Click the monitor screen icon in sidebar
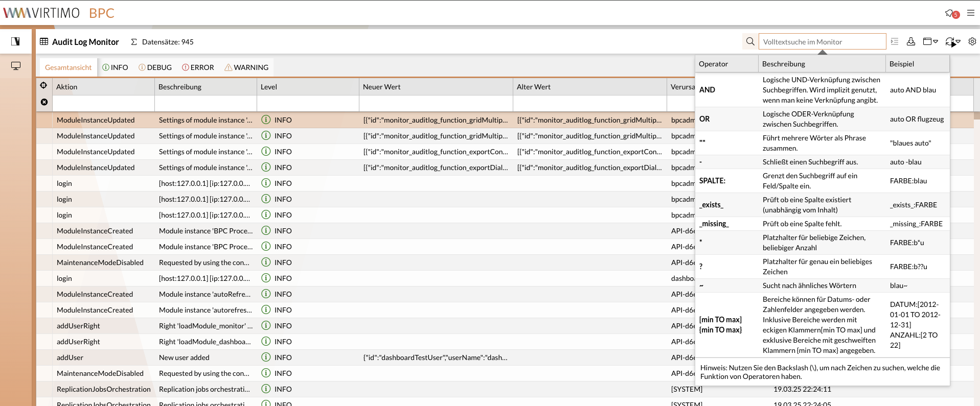This screenshot has width=980, height=406. click(16, 66)
